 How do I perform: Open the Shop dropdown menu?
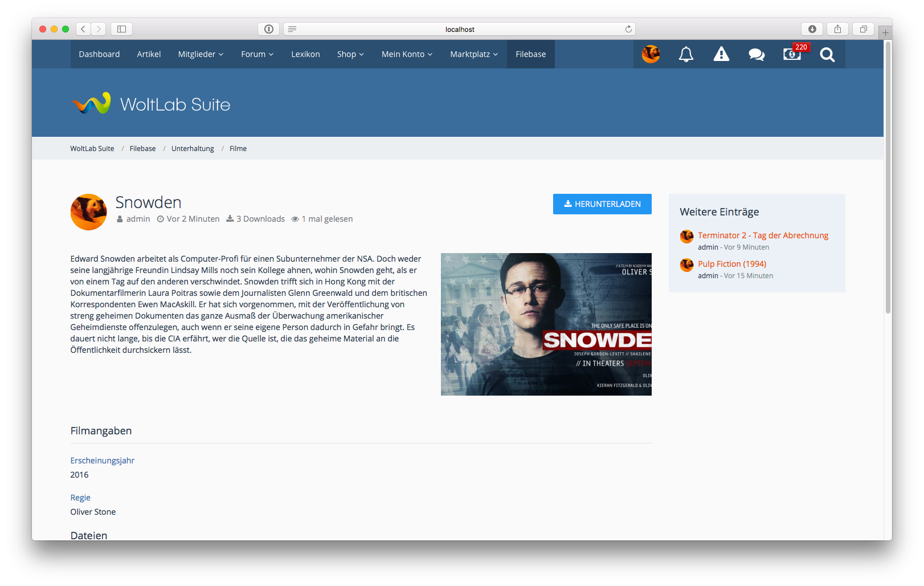(x=350, y=54)
